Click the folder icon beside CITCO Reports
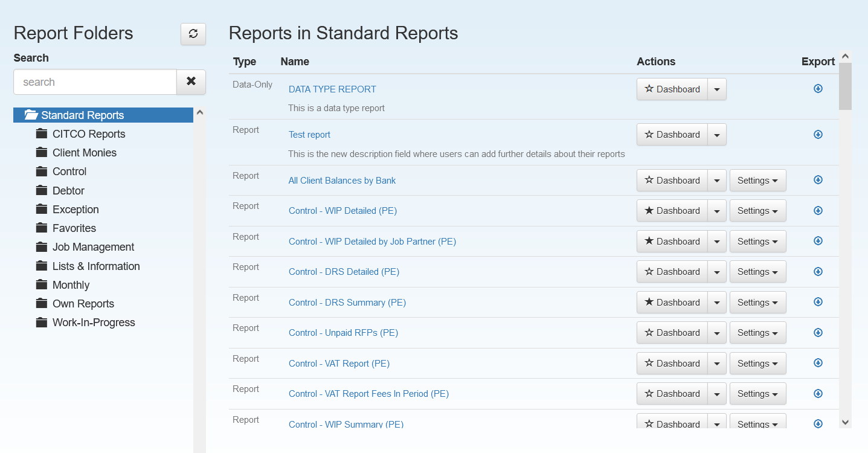 point(41,133)
